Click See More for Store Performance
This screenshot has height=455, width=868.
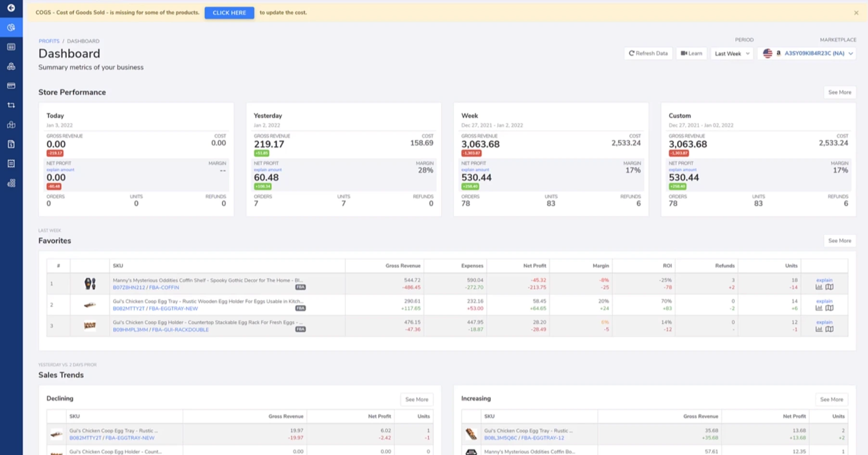tap(839, 92)
